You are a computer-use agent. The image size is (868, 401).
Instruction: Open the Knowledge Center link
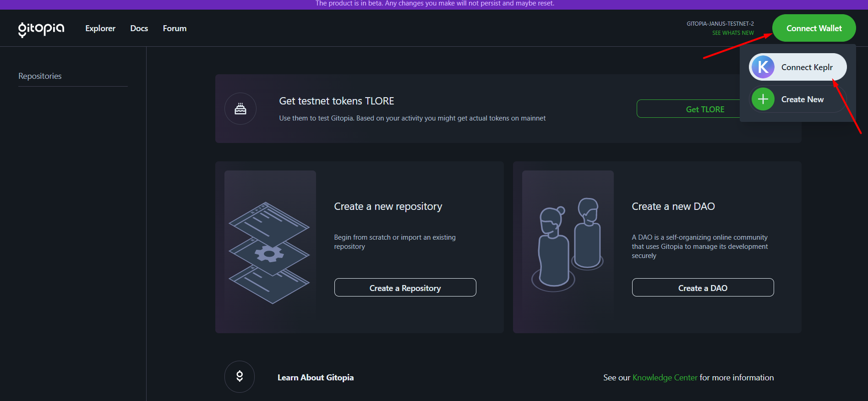click(665, 378)
